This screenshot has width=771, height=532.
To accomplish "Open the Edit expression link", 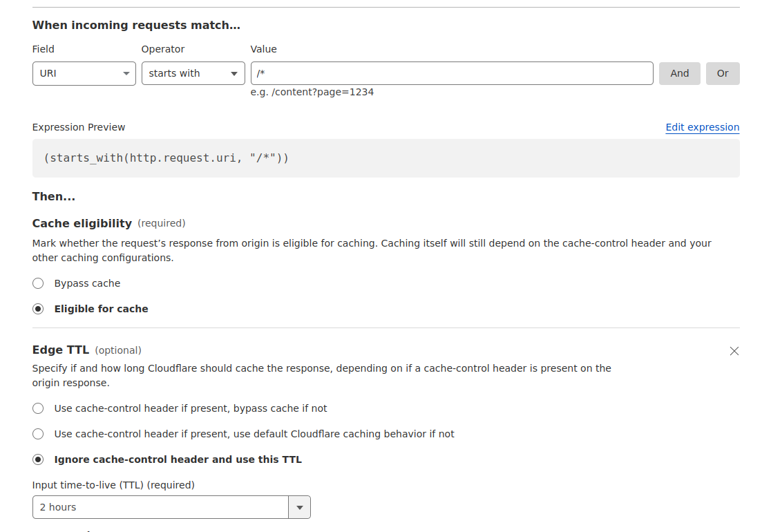I will click(702, 127).
